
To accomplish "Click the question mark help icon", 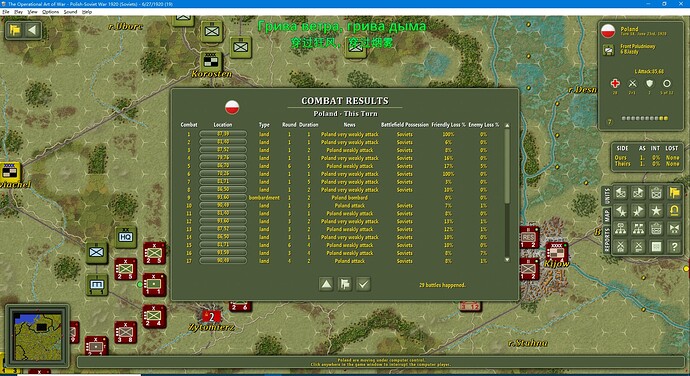I will [x=674, y=247].
